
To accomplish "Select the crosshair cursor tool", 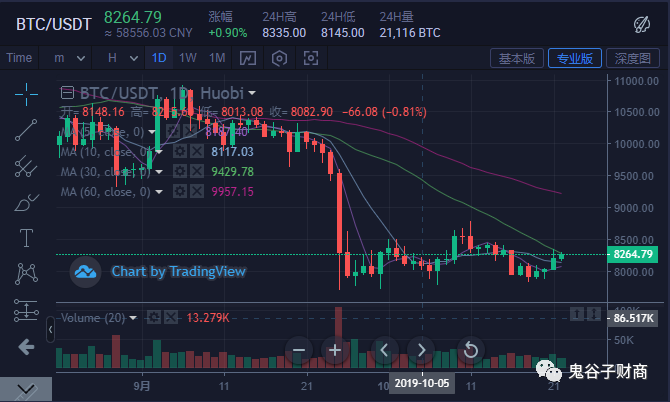I will 26,94.
